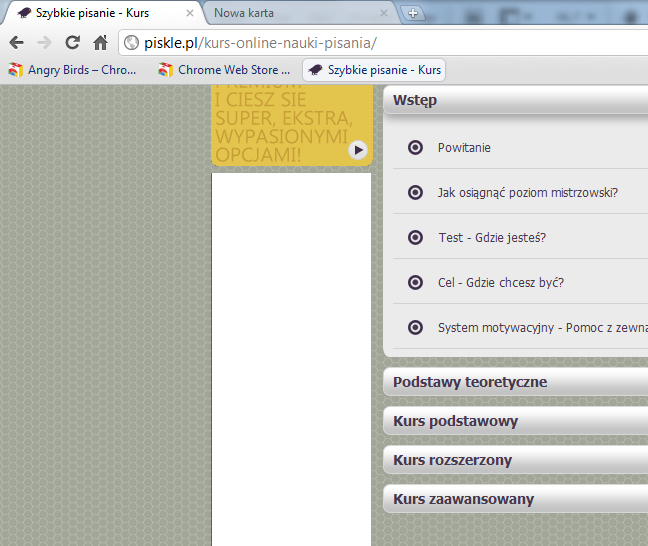Click the bullet icon next to Cel - Gdzie chcesz być?
Image resolution: width=648 pixels, height=546 pixels.
(x=415, y=283)
